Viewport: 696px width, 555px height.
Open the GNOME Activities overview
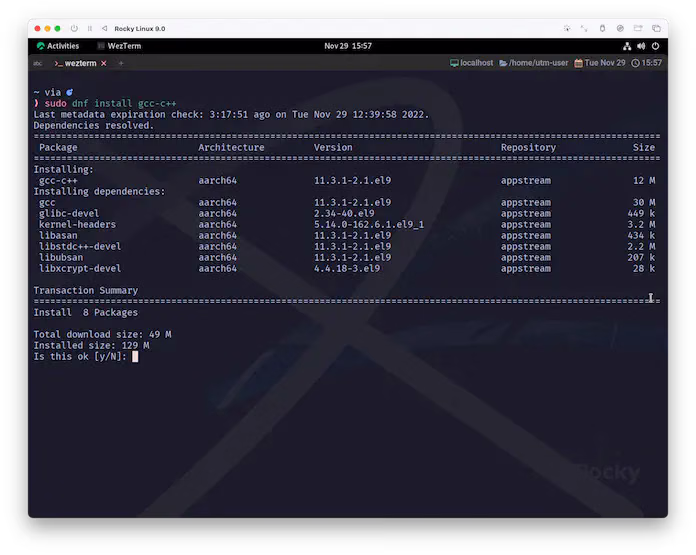(x=58, y=46)
